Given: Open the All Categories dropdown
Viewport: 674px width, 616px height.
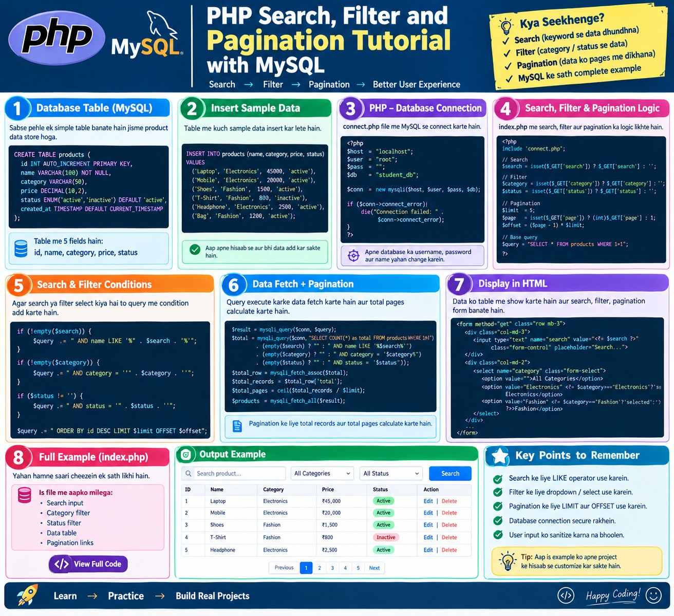Looking at the screenshot, I should 322,474.
